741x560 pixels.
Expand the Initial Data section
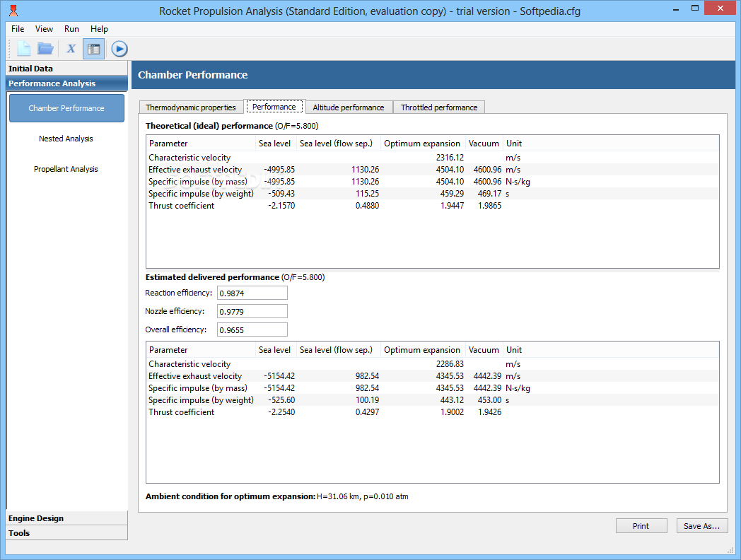click(66, 69)
